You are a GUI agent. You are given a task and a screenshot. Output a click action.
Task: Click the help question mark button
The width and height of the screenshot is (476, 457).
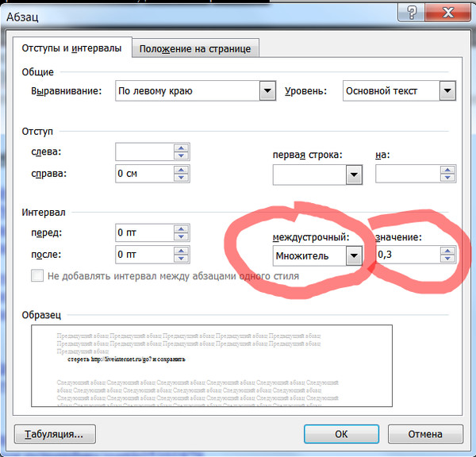[x=411, y=12]
